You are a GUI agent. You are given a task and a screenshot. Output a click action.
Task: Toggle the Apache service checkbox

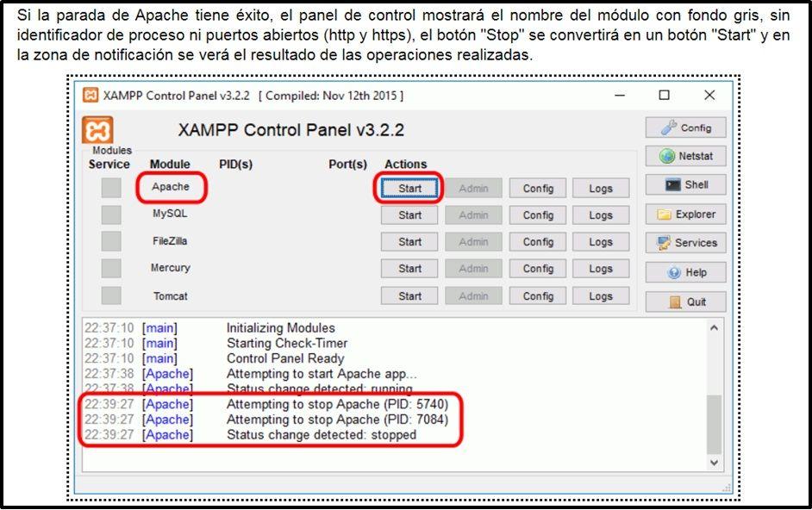pyautogui.click(x=111, y=188)
